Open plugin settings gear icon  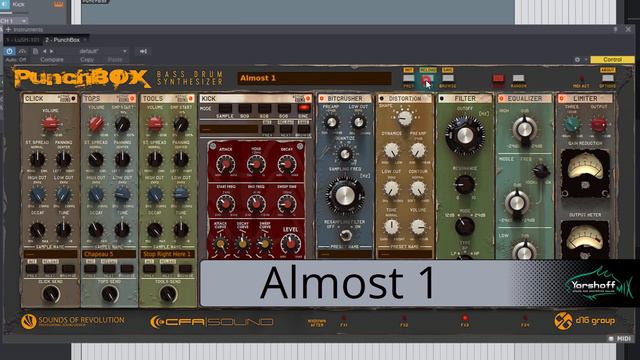pos(577,60)
